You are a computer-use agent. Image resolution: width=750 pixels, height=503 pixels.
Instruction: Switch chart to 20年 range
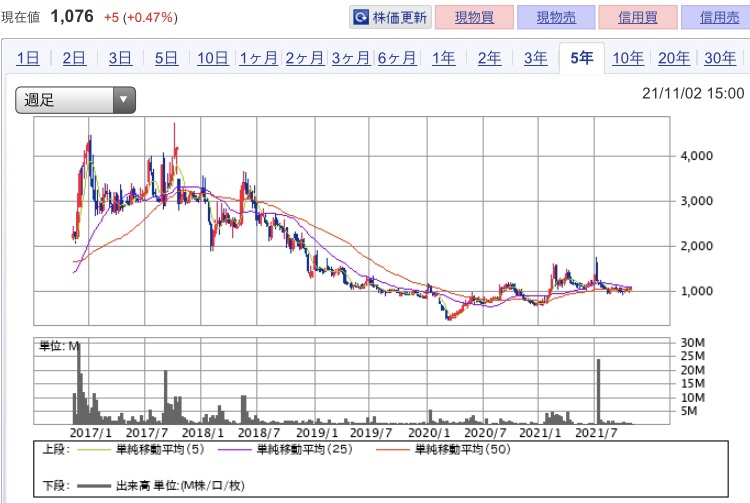(x=674, y=58)
